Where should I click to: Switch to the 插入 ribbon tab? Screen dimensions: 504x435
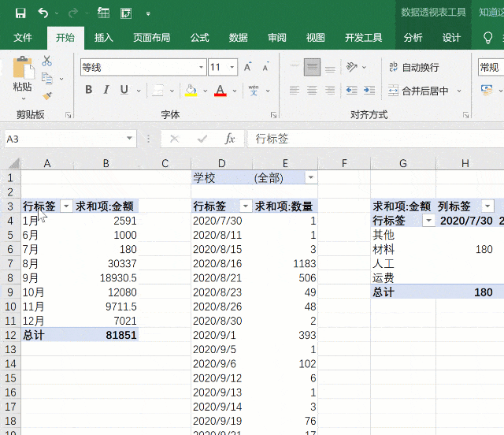pos(104,38)
